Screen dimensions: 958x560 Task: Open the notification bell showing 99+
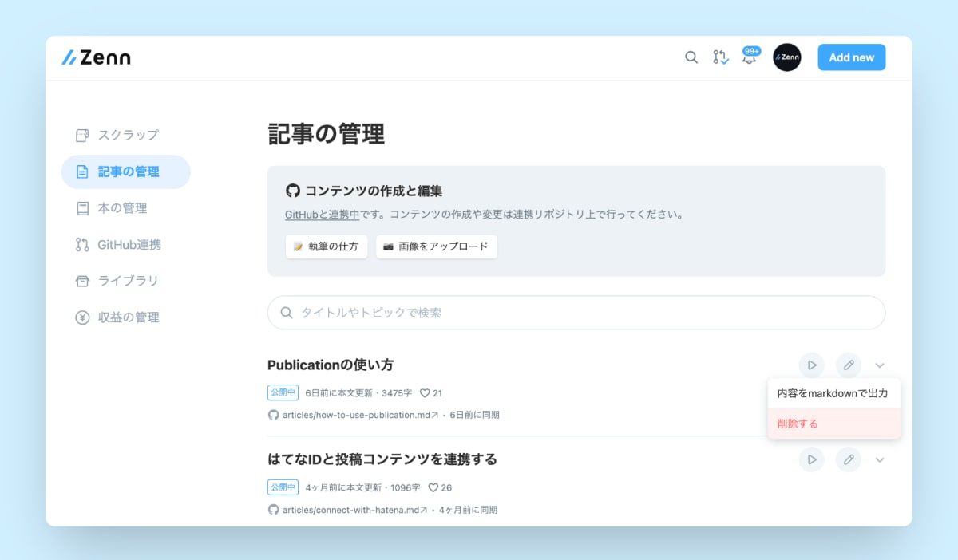point(749,58)
